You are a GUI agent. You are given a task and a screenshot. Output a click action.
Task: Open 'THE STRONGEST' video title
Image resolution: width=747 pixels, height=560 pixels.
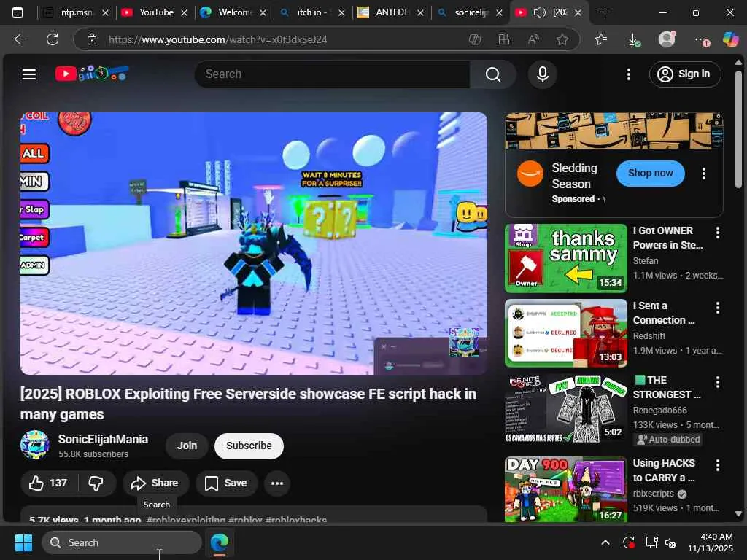[x=667, y=387]
